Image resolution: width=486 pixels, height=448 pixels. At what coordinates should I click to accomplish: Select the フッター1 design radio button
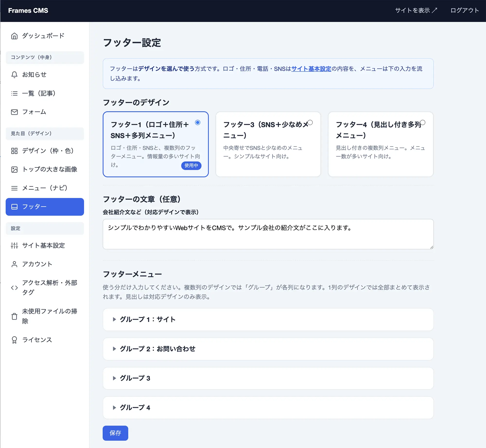[198, 122]
